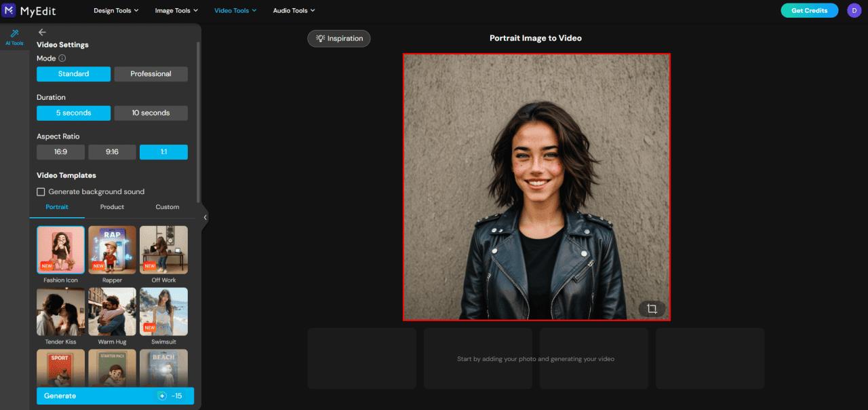Collapse the settings panel with the side chevron

(205, 217)
